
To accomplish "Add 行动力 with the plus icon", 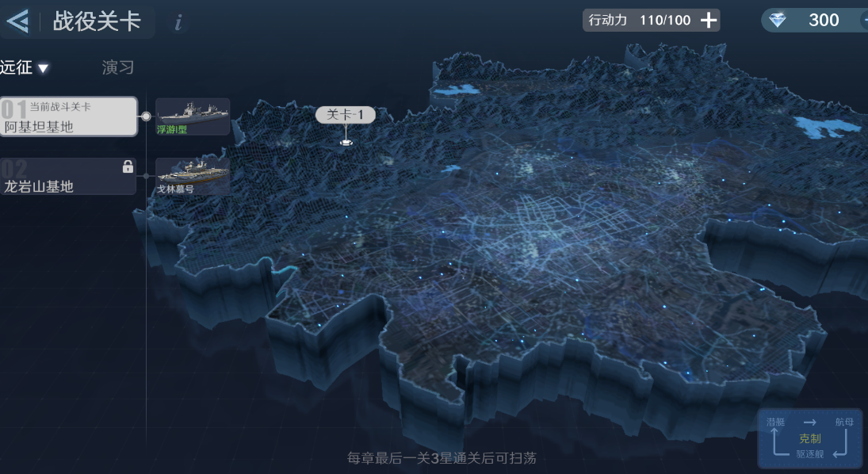I will (x=709, y=21).
